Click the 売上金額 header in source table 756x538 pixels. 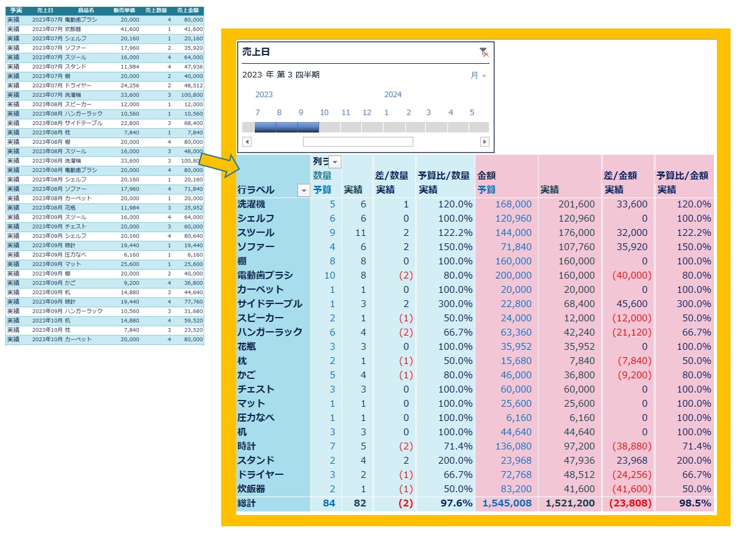click(x=188, y=11)
